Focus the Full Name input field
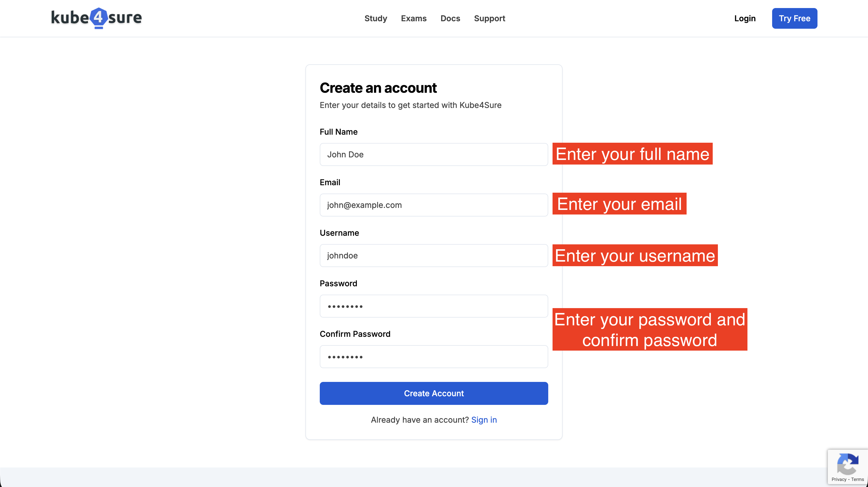Screen dimensions: 868x487 (434, 154)
